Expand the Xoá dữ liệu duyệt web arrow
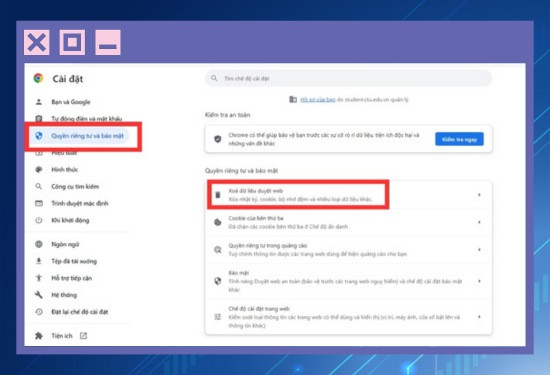The width and height of the screenshot is (550, 375). [479, 195]
